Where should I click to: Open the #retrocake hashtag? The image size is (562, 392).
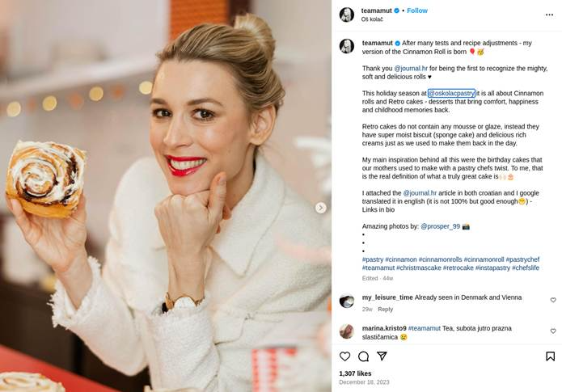[x=458, y=268]
